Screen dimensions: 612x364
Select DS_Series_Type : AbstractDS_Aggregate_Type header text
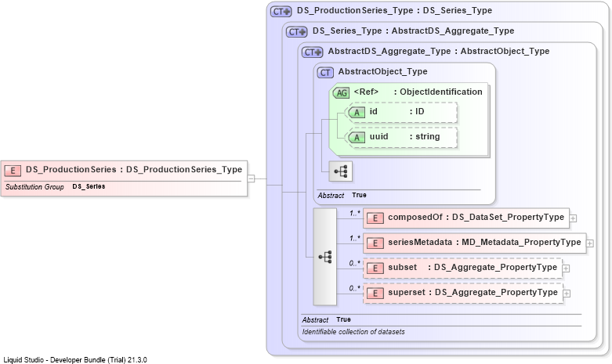(413, 31)
